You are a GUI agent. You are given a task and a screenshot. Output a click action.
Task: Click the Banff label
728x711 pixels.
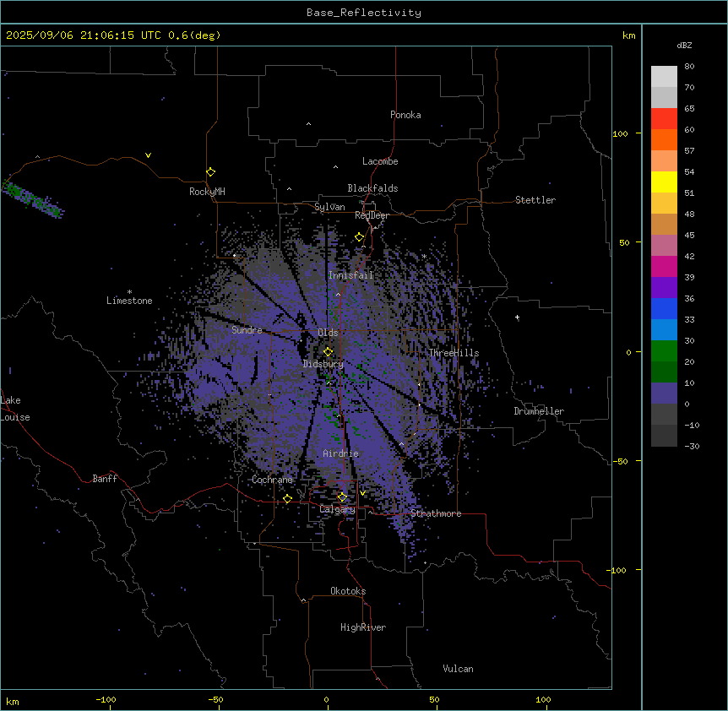tap(105, 479)
